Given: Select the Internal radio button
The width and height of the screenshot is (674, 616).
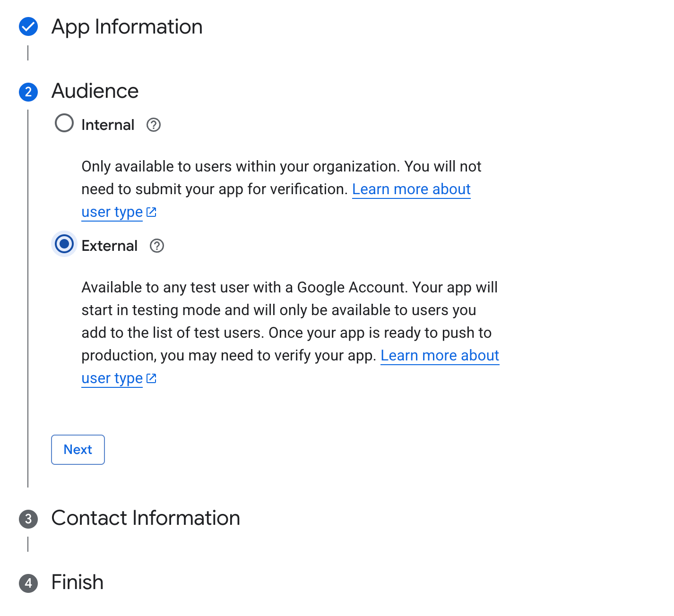Looking at the screenshot, I should (x=64, y=123).
